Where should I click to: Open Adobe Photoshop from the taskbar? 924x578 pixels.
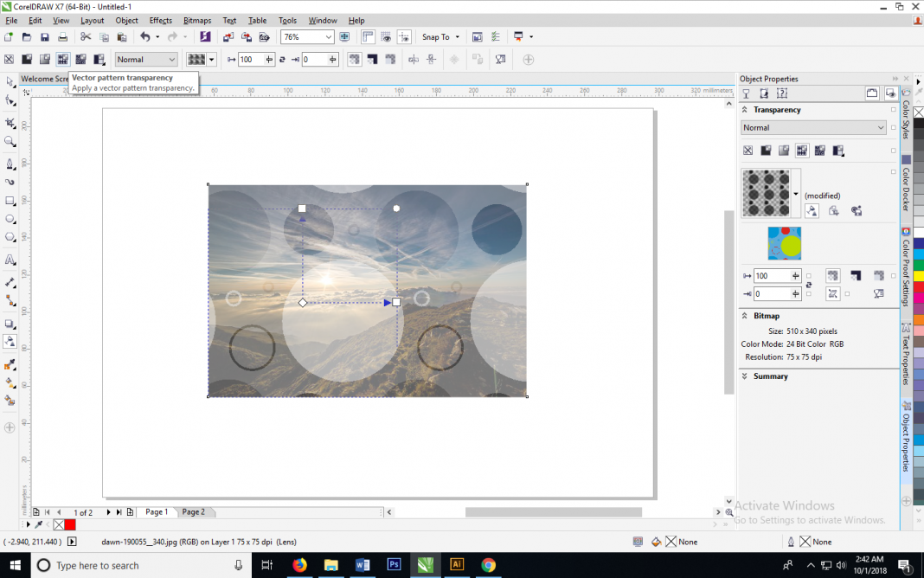tap(394, 565)
